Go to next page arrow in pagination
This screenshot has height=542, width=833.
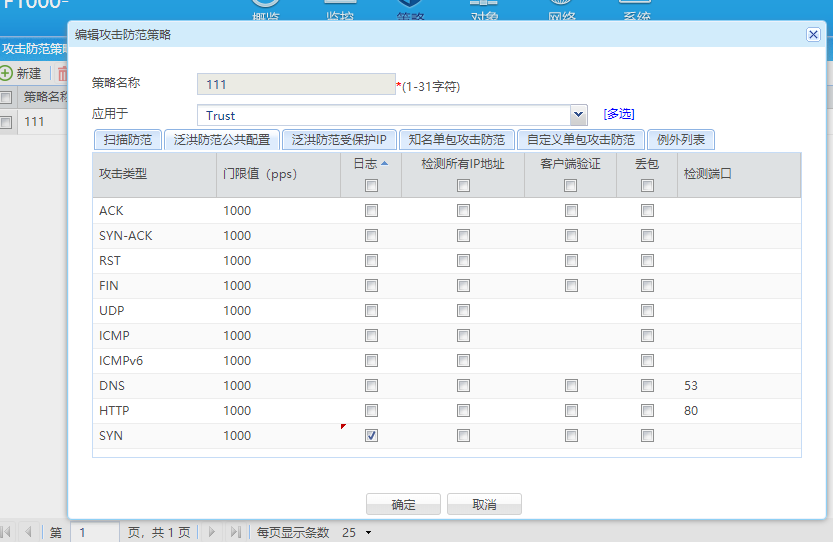coord(211,532)
